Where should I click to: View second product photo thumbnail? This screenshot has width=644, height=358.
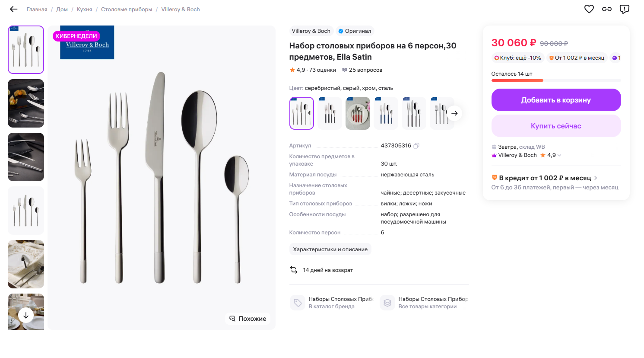click(26, 103)
